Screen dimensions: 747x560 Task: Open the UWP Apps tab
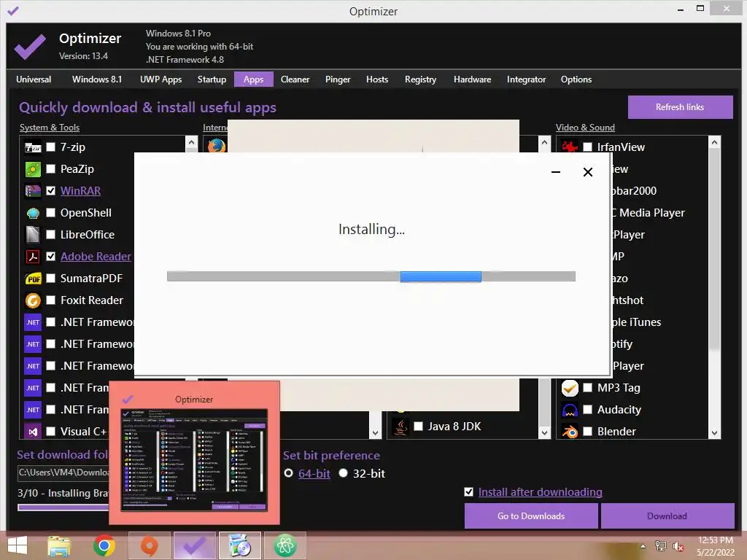click(161, 79)
